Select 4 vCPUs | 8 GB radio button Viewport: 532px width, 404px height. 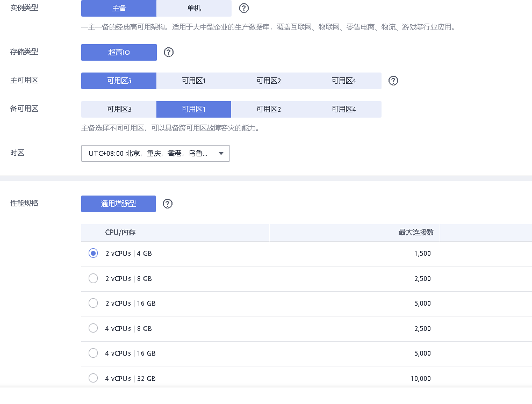click(x=94, y=328)
